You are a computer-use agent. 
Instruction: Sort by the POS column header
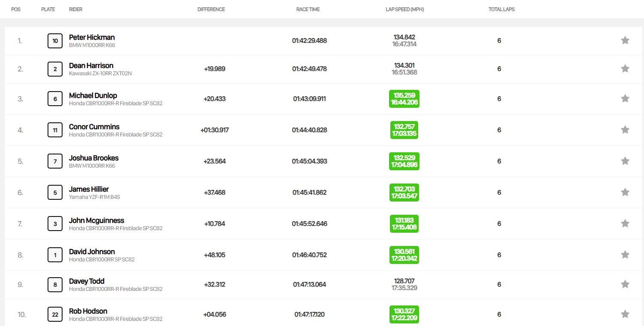coord(15,9)
